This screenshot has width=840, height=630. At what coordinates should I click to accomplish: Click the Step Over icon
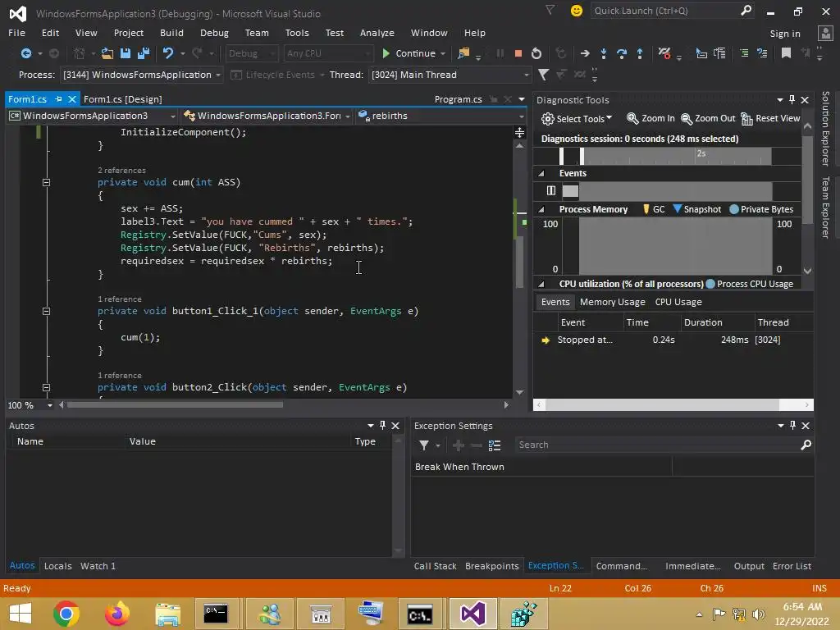[622, 53]
